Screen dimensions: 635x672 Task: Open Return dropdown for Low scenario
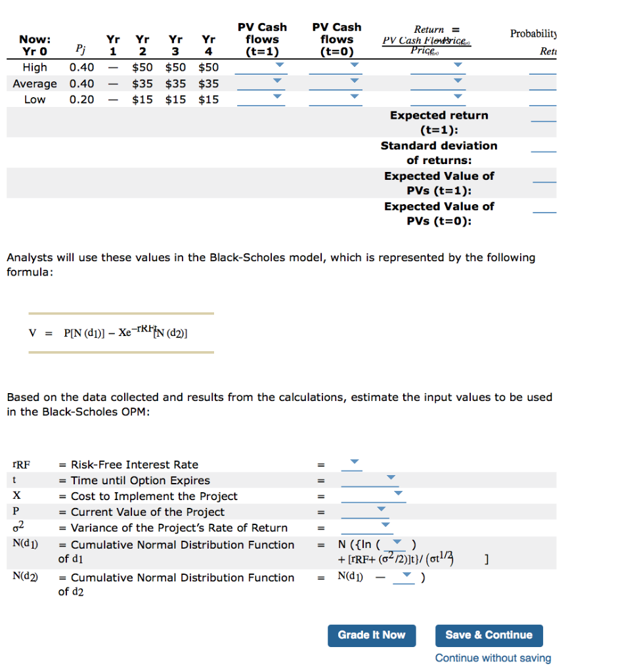pos(456,97)
